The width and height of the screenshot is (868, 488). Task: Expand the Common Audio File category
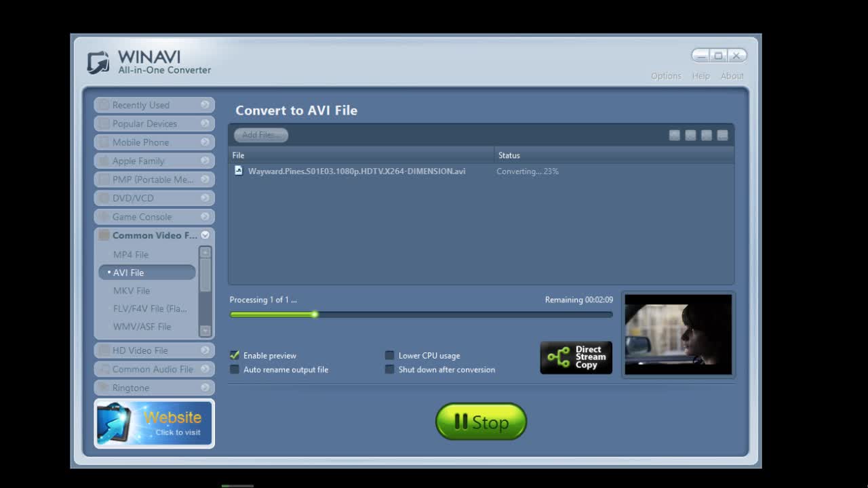click(x=154, y=369)
